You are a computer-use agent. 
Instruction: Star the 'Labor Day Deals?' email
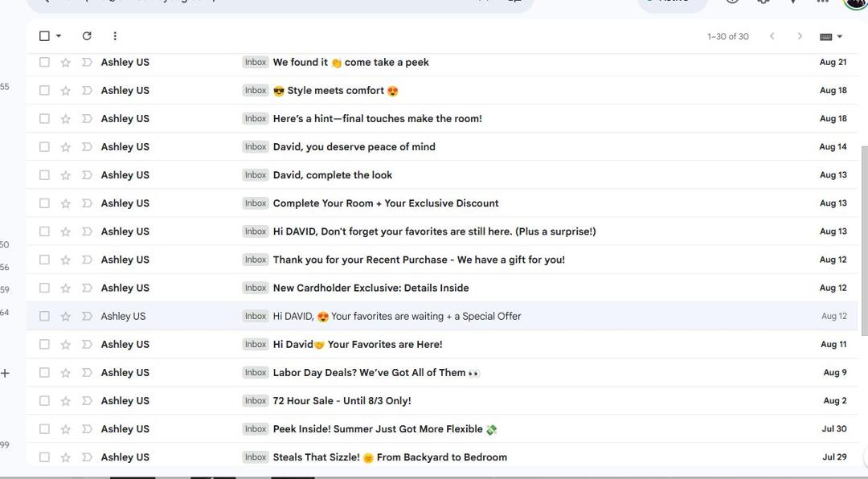[x=65, y=373]
